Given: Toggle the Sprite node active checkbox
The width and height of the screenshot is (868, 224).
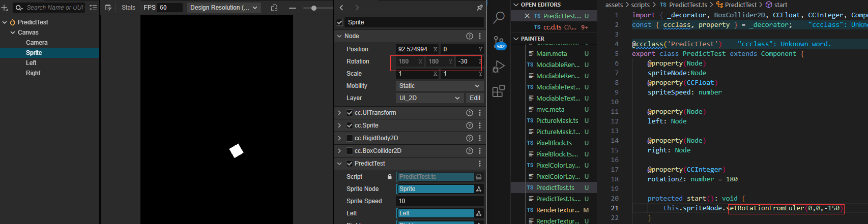Looking at the screenshot, I should (x=339, y=22).
